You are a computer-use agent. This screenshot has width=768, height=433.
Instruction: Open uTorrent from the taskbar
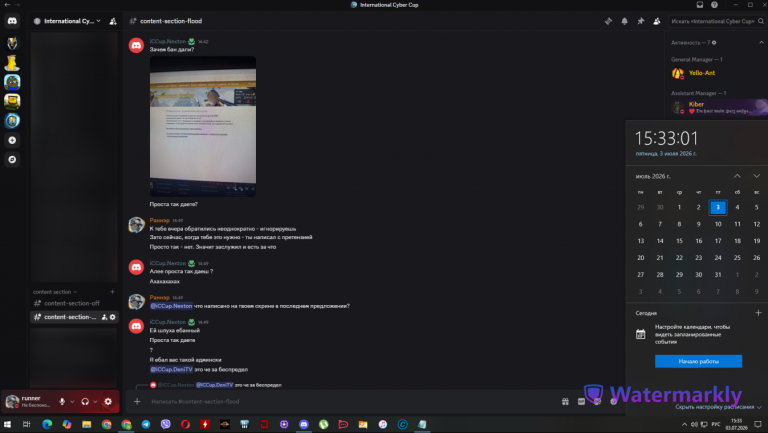tap(323, 424)
